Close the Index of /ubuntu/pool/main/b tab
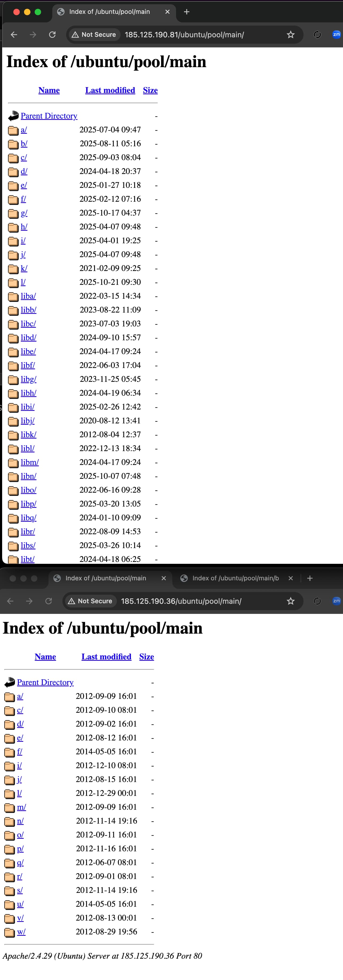The width and height of the screenshot is (343, 980). coord(290,578)
